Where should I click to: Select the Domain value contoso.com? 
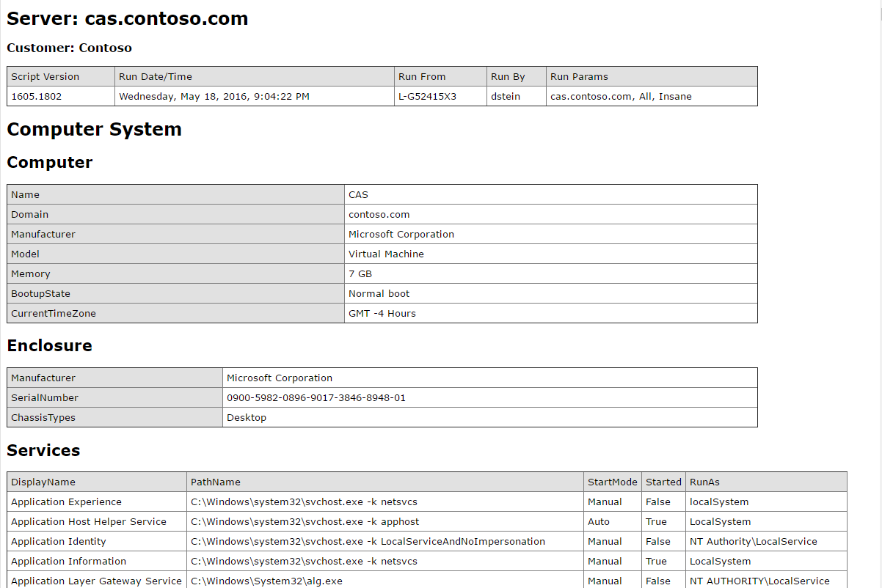379,214
